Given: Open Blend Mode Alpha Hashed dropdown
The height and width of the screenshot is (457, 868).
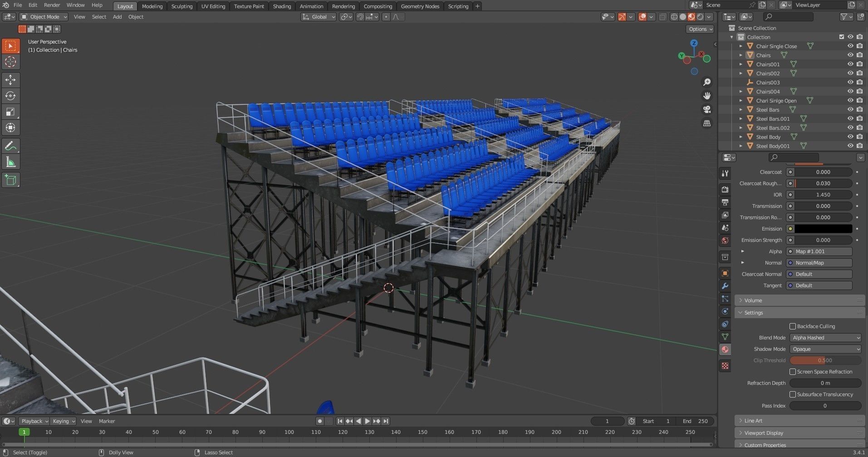Looking at the screenshot, I should point(825,338).
